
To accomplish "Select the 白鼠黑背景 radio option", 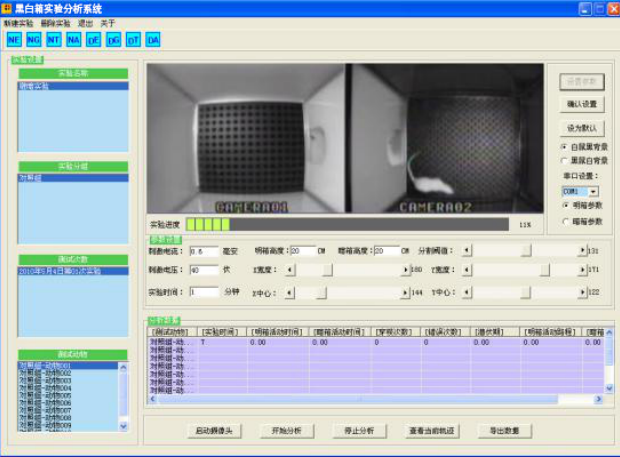I will click(564, 146).
